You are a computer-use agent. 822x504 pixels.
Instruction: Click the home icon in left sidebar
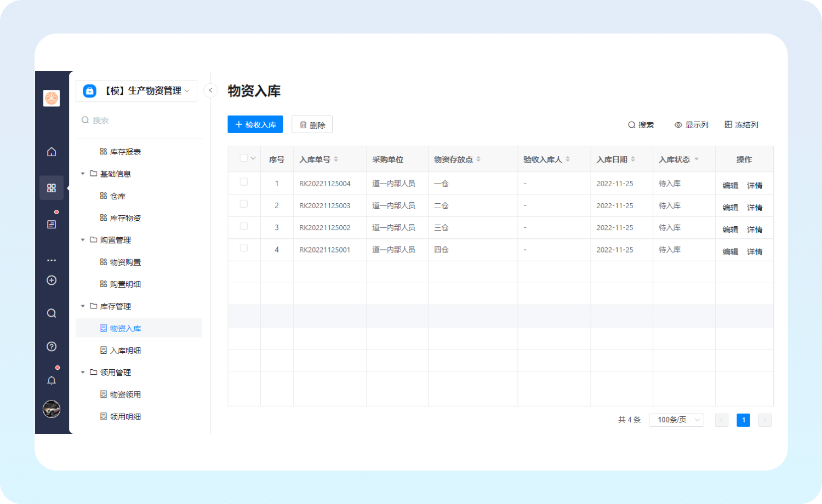click(x=52, y=152)
